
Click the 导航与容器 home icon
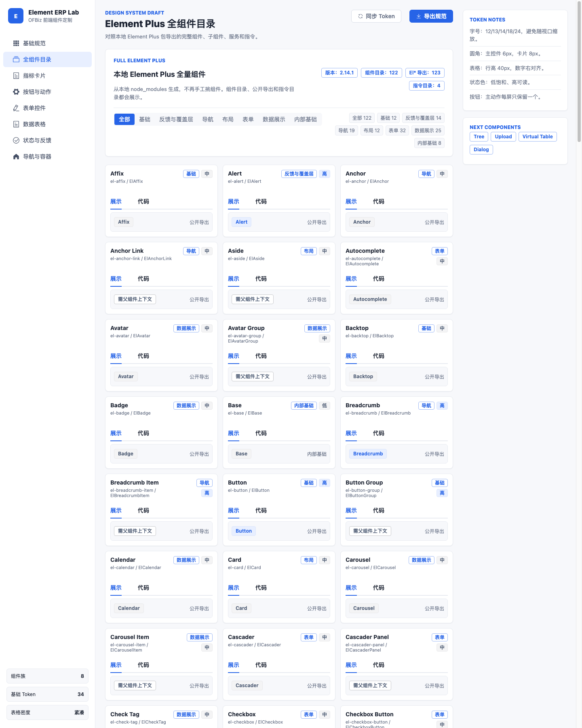16,157
